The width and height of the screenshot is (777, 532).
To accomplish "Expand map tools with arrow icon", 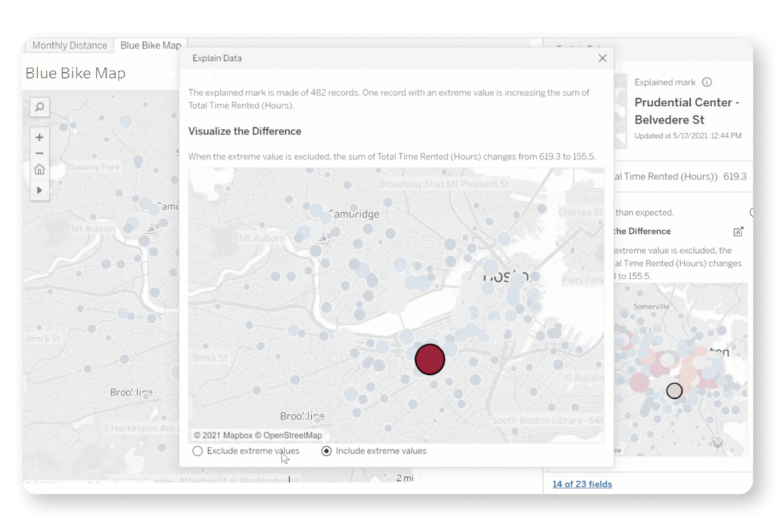I will coord(40,191).
